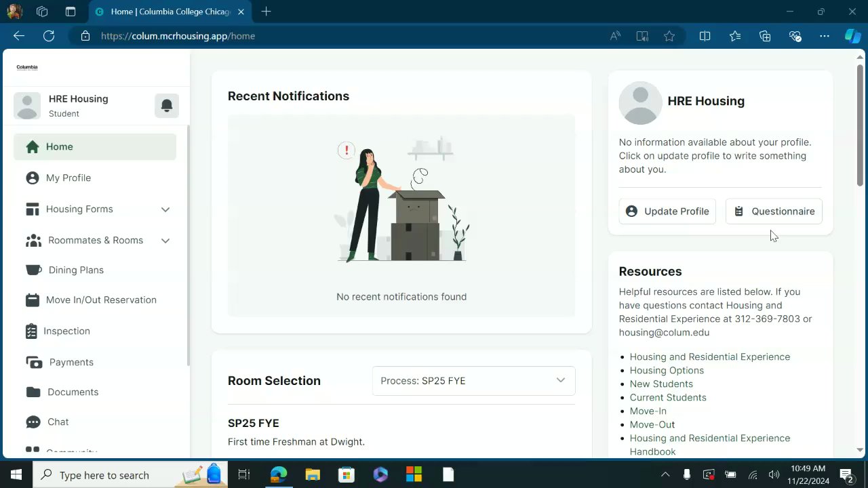Follow the Housing Options link

pyautogui.click(x=667, y=370)
